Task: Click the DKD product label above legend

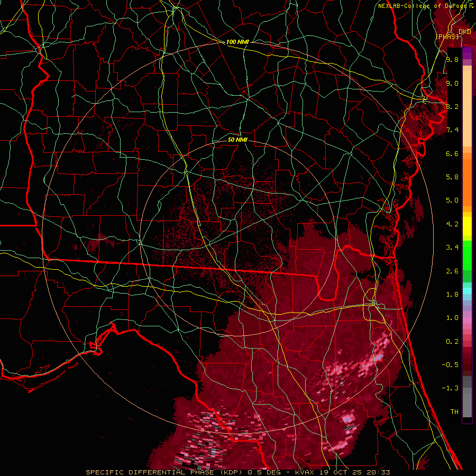Action: click(465, 31)
